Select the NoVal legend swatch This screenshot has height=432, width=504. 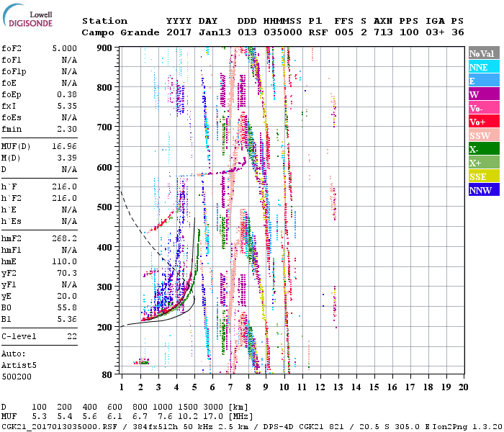pyautogui.click(x=483, y=53)
